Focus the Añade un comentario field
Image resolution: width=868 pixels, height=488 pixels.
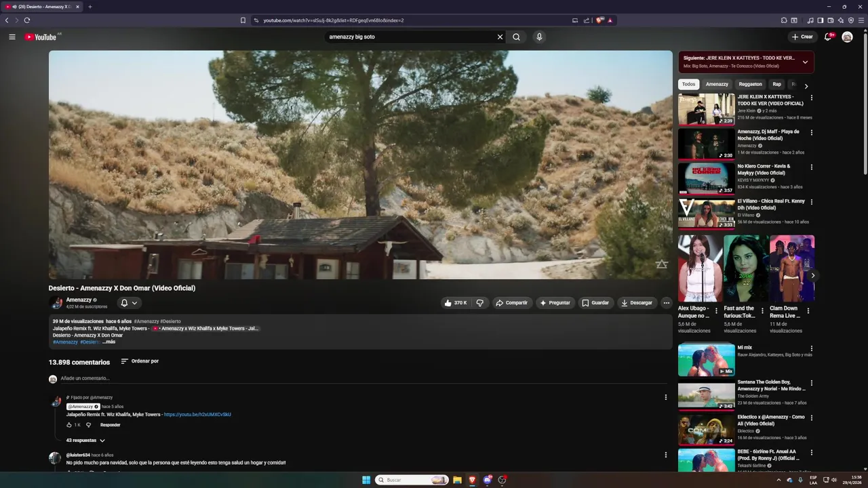tap(363, 378)
